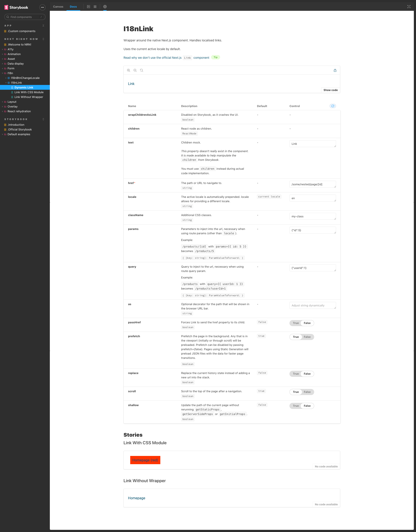The height and width of the screenshot is (532, 416).
Task: Click the Show code button
Action: (x=330, y=90)
